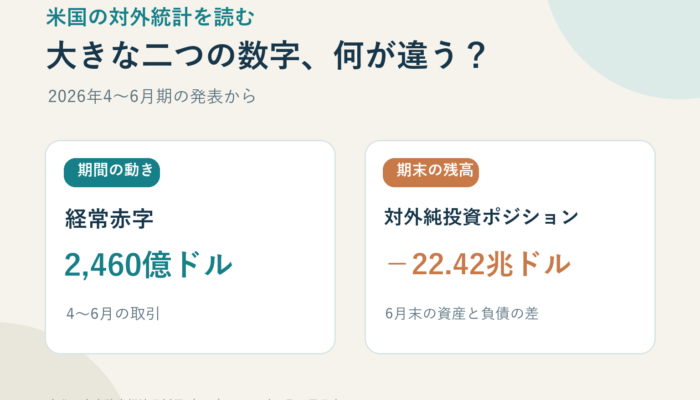
Task: Click the headline 大きな二つの数字、何が違う？
Action: (x=267, y=55)
